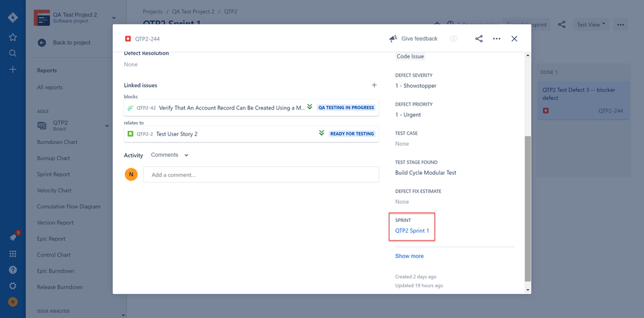Open the Velocity Chart report
Image resolution: width=644 pixels, height=318 pixels.
pyautogui.click(x=54, y=190)
